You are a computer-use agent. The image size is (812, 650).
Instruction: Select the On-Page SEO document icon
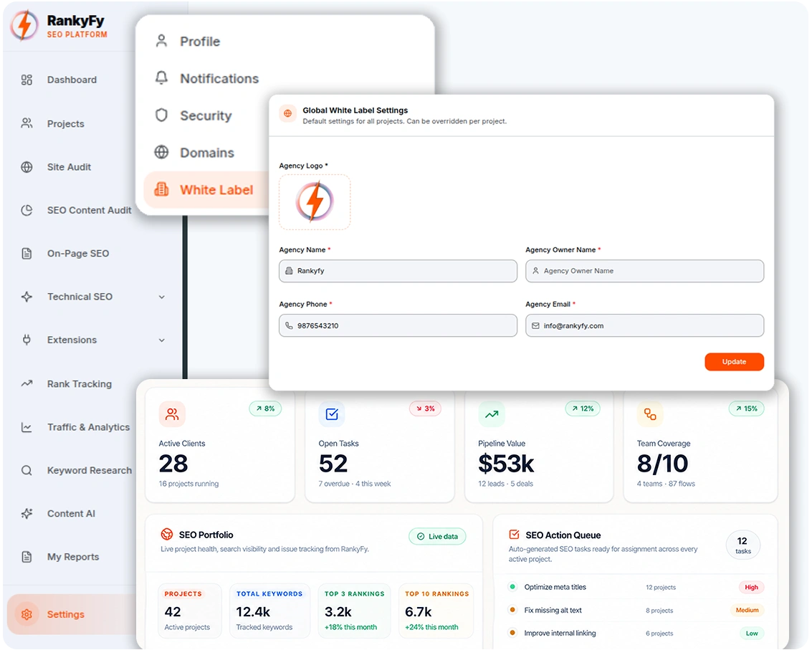click(x=27, y=253)
